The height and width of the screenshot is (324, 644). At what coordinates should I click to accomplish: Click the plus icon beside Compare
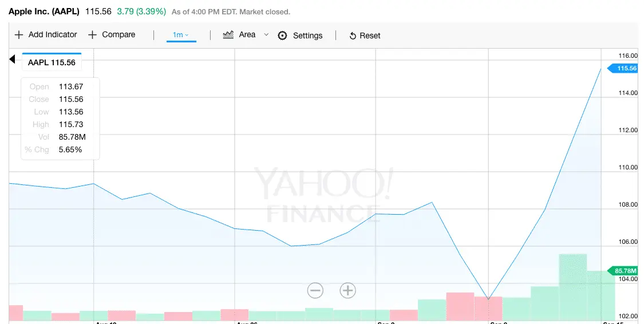92,35
